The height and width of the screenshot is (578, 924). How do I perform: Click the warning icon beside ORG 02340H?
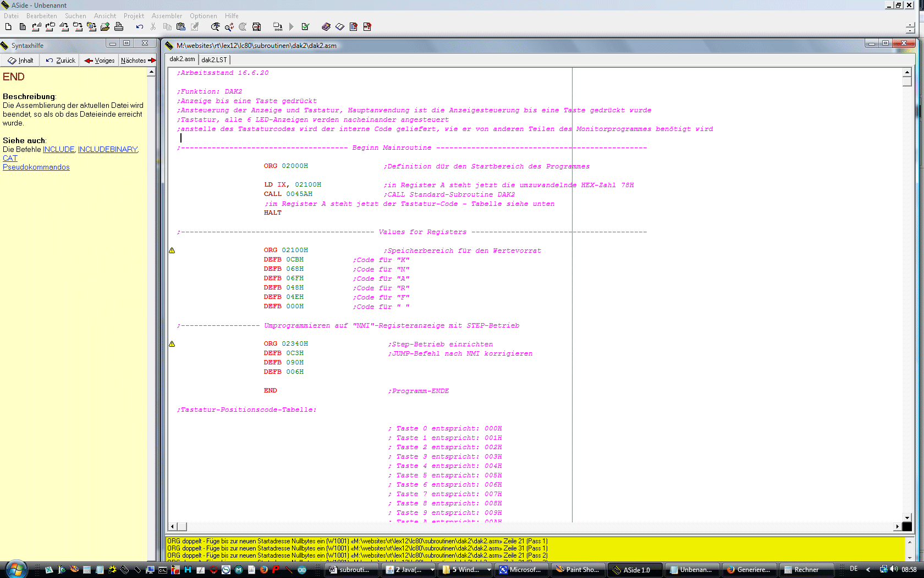[172, 344]
